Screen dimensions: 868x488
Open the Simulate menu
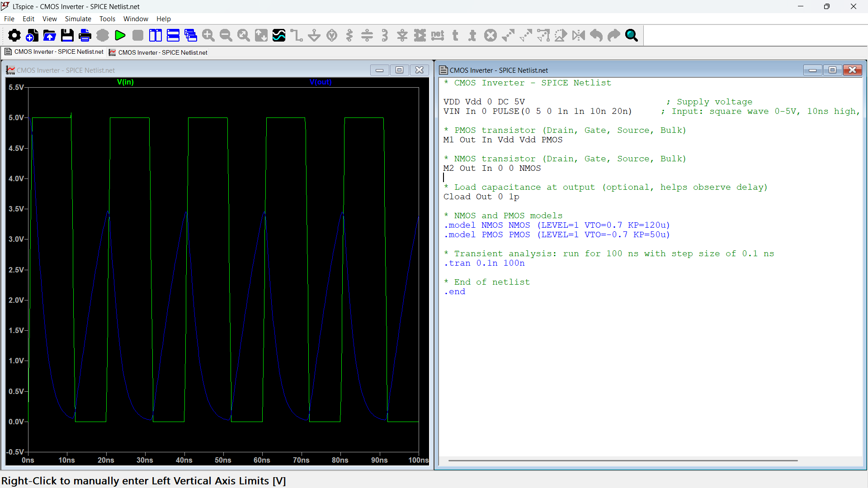coord(78,19)
